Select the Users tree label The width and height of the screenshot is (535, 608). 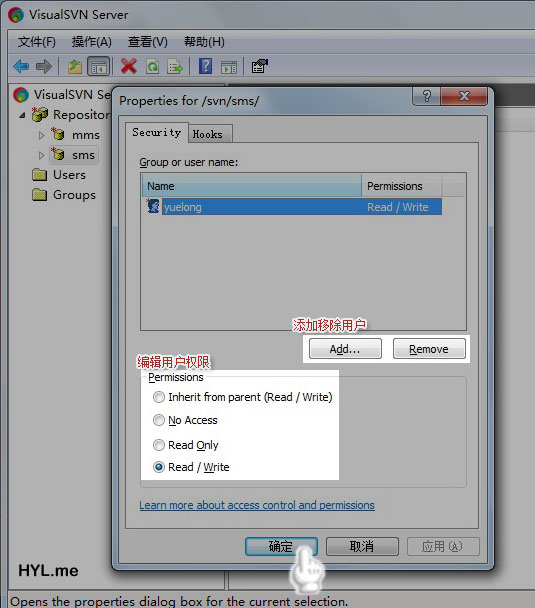pyautogui.click(x=69, y=175)
